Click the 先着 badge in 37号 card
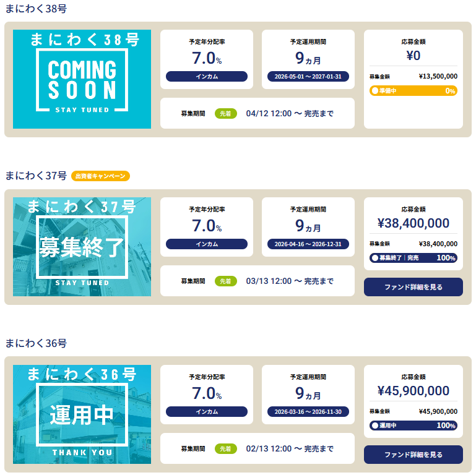The height and width of the screenshot is (475, 476). click(x=226, y=281)
